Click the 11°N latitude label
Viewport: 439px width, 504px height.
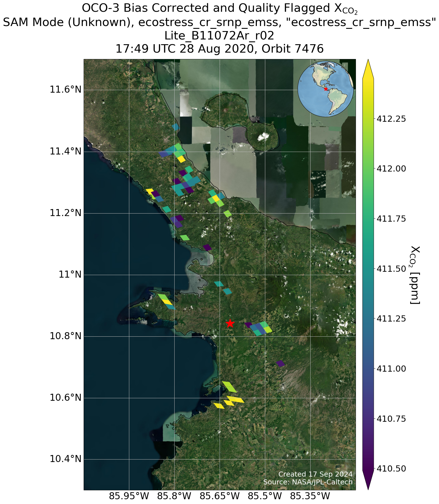click(70, 275)
